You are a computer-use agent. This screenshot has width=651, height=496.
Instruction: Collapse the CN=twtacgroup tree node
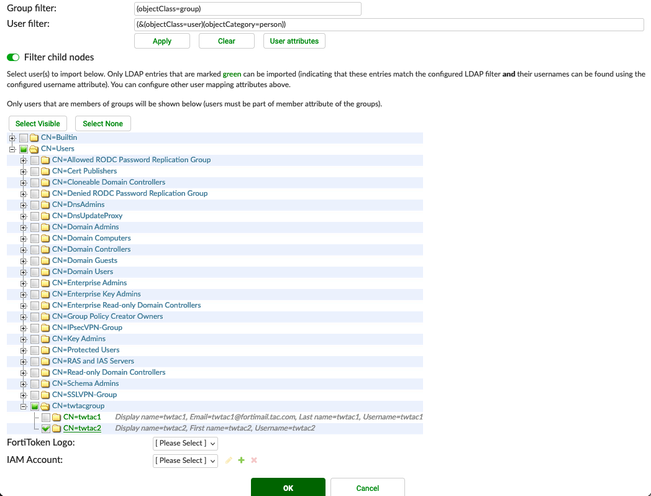[x=24, y=406]
